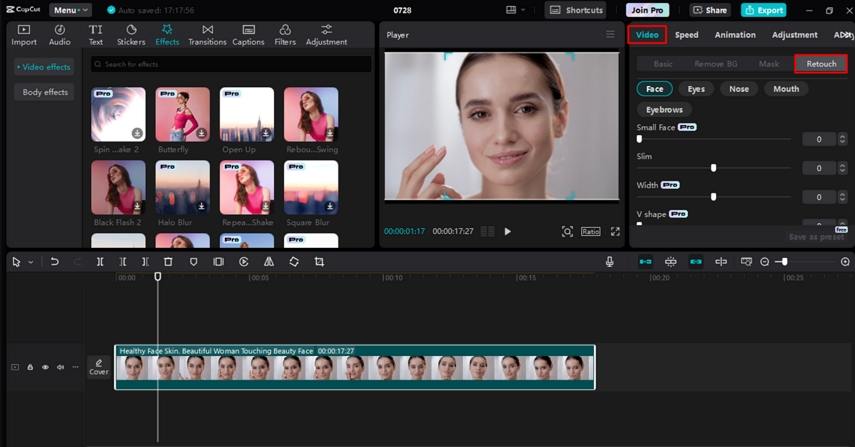Click the Slim slider handle
Image resolution: width=855 pixels, height=447 pixels.
(x=713, y=168)
